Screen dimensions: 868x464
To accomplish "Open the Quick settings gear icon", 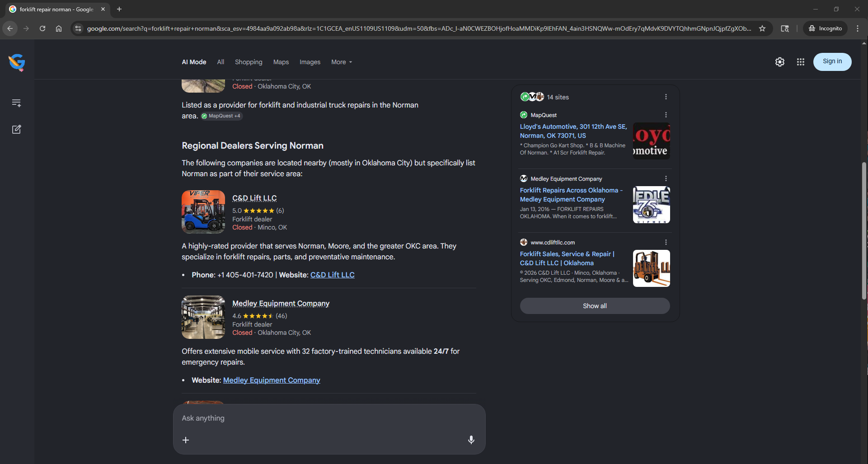I will coord(780,62).
